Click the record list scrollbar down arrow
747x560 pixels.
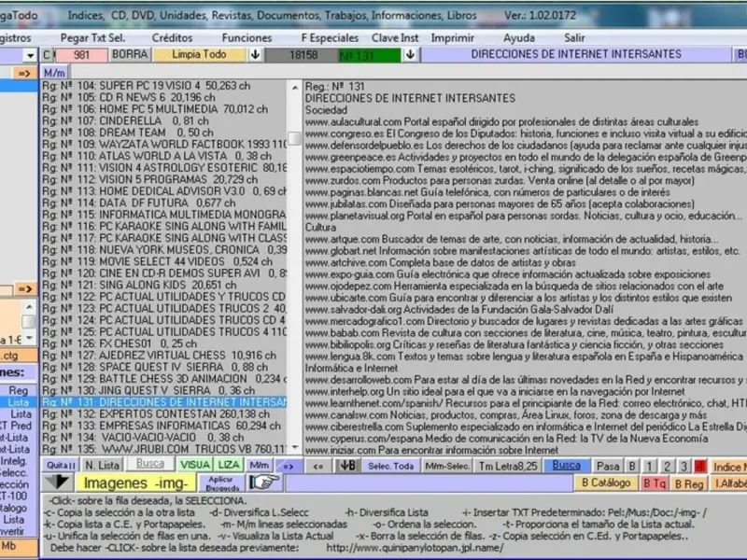click(x=295, y=447)
